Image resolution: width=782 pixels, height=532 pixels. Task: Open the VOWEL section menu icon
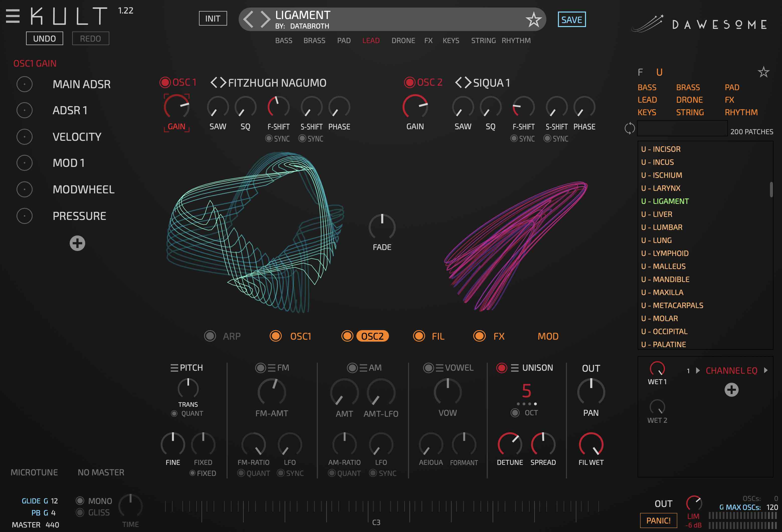pos(439,368)
